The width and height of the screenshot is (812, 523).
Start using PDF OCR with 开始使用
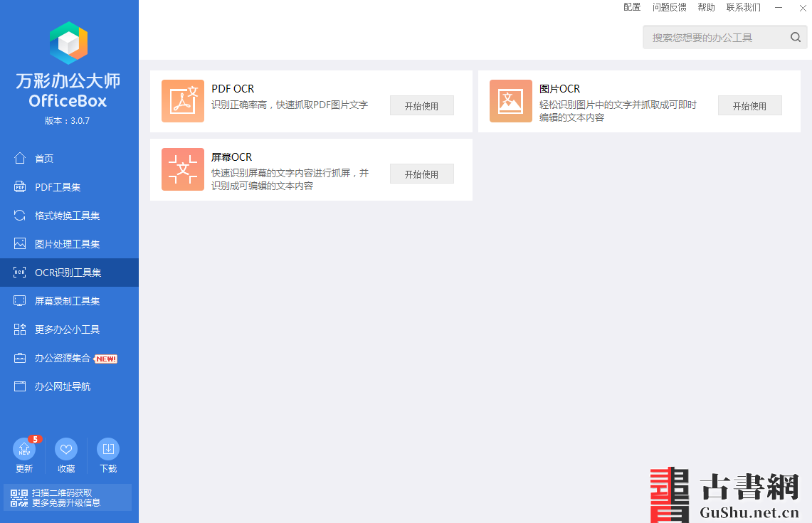pyautogui.click(x=421, y=105)
